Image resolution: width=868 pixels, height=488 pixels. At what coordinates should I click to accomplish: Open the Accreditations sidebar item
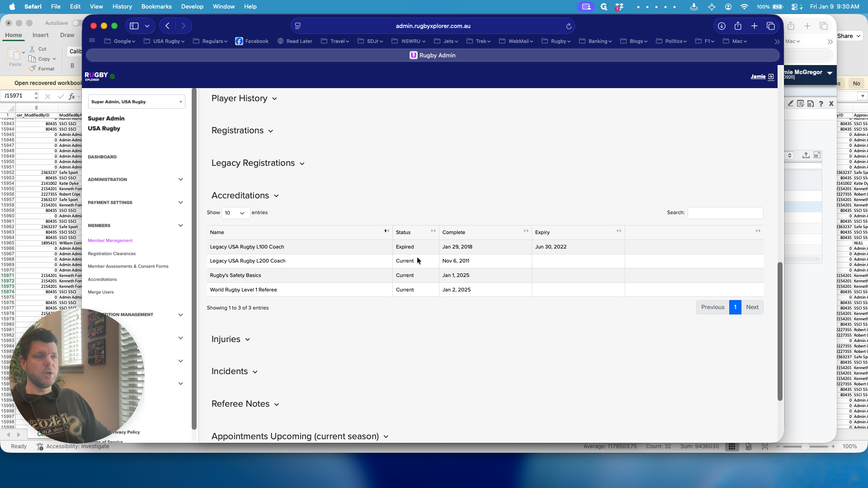(102, 280)
